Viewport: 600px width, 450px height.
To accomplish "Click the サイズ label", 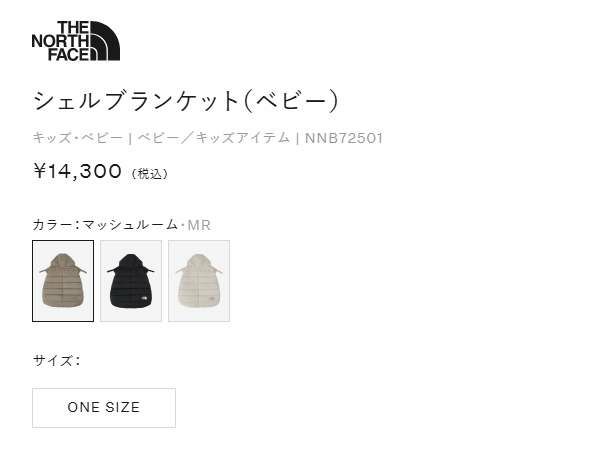I will (52, 360).
